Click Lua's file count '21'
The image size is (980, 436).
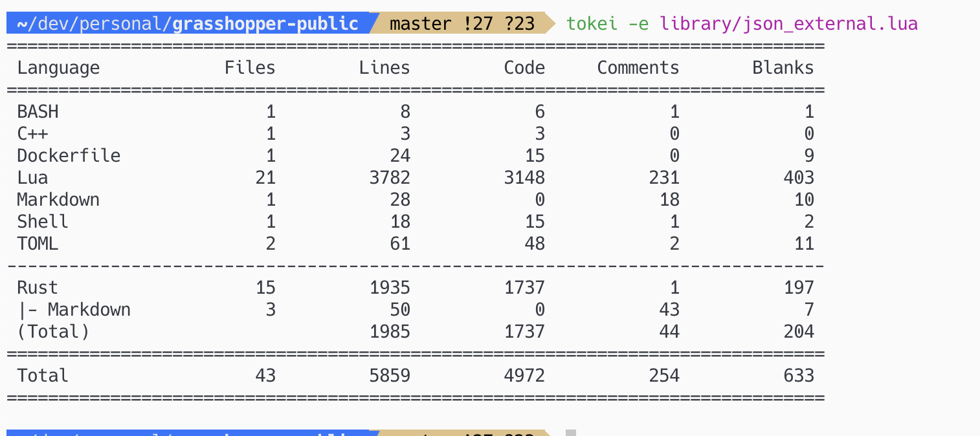tap(265, 178)
